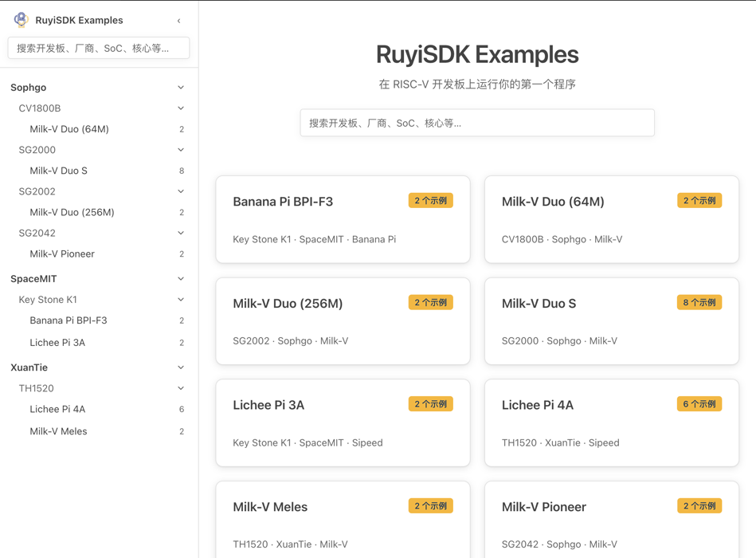
Task: Open the Milk-V Duo (64M) card title
Action: 553,202
